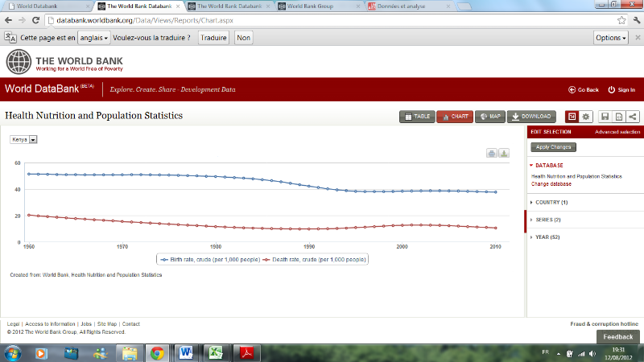Click the Go Back link
This screenshot has height=362, width=644.
[x=583, y=89]
